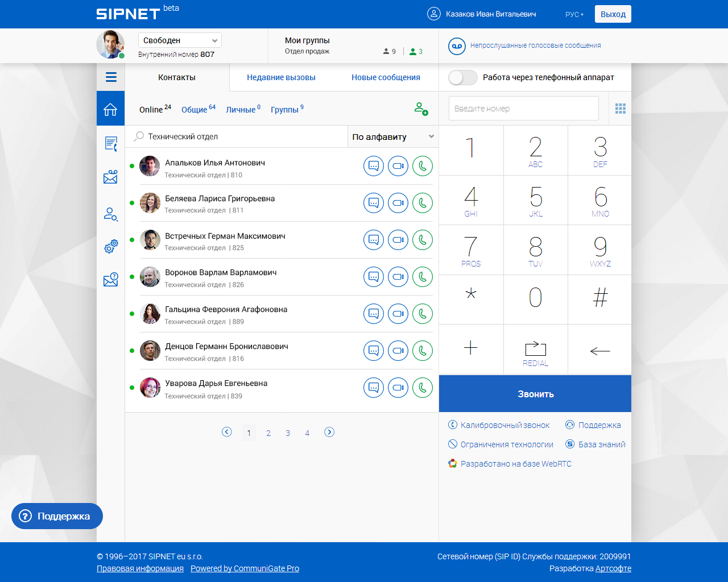
Task: Call Встречных Герман Максимович with phone icon
Action: 423,240
